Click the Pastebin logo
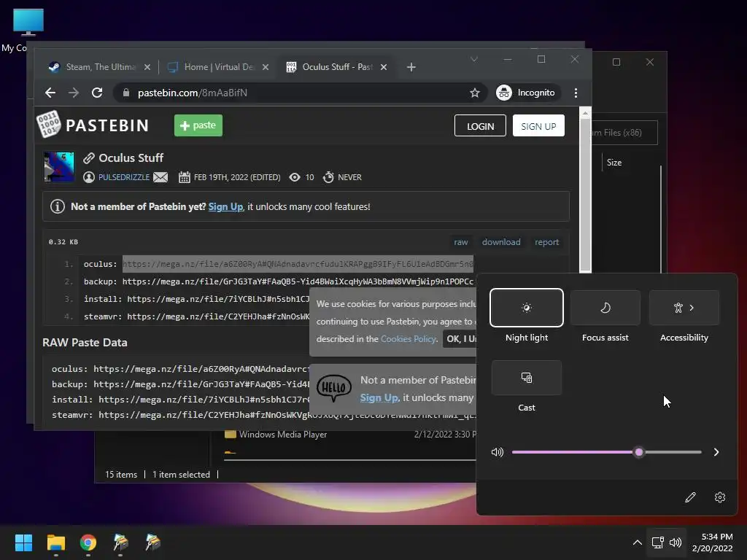Viewport: 747px width, 560px height. point(93,125)
